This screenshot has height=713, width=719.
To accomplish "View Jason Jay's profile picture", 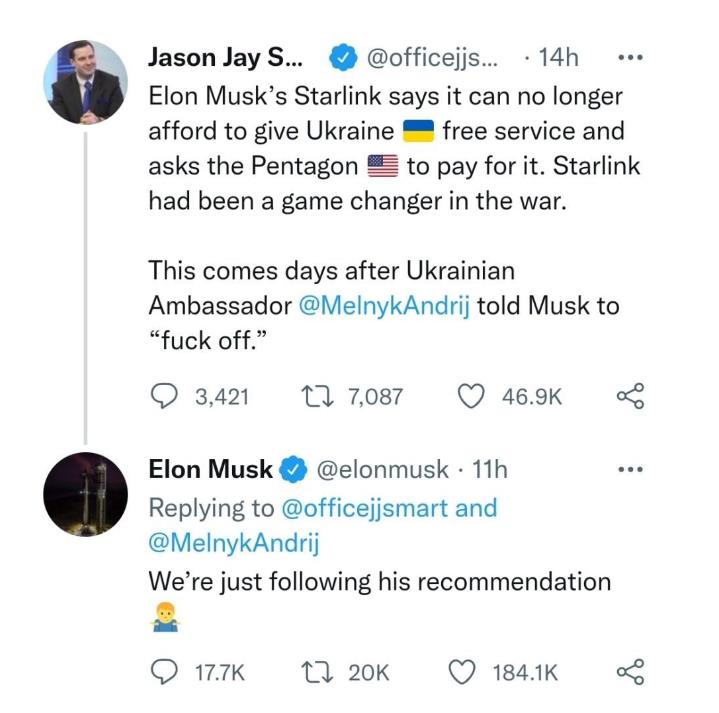I will [86, 82].
